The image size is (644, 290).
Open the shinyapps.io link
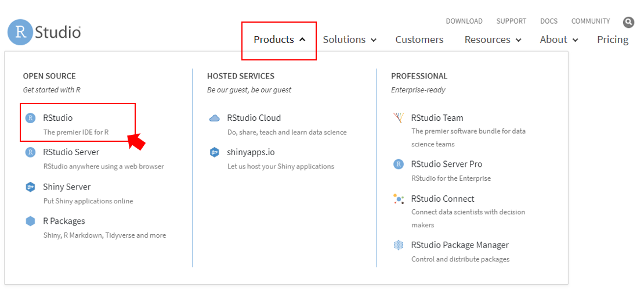pyautogui.click(x=251, y=152)
